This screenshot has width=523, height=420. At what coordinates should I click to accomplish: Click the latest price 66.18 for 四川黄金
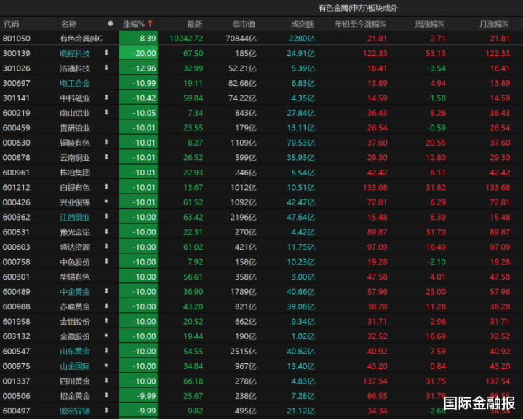pyautogui.click(x=193, y=381)
